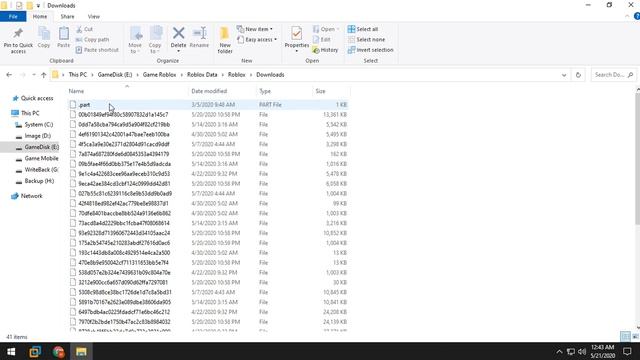Click the Search Downloads field
Viewport: 640px width, 360px height.
(613, 75)
